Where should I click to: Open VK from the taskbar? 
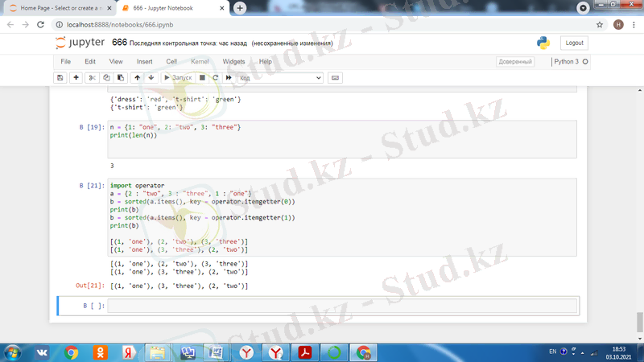42,352
